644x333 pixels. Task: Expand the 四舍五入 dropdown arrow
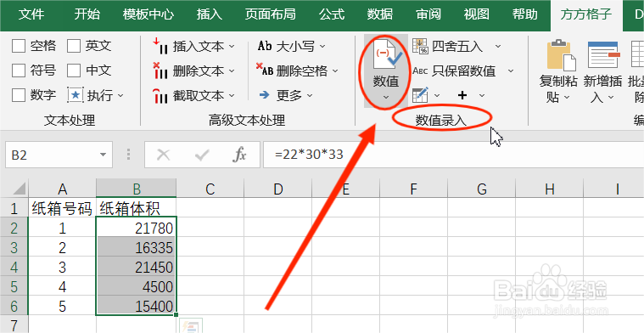tap(498, 47)
